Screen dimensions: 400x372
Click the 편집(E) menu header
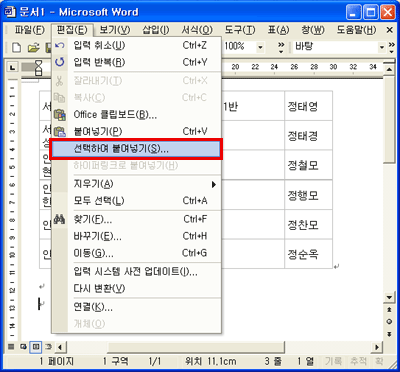(72, 30)
